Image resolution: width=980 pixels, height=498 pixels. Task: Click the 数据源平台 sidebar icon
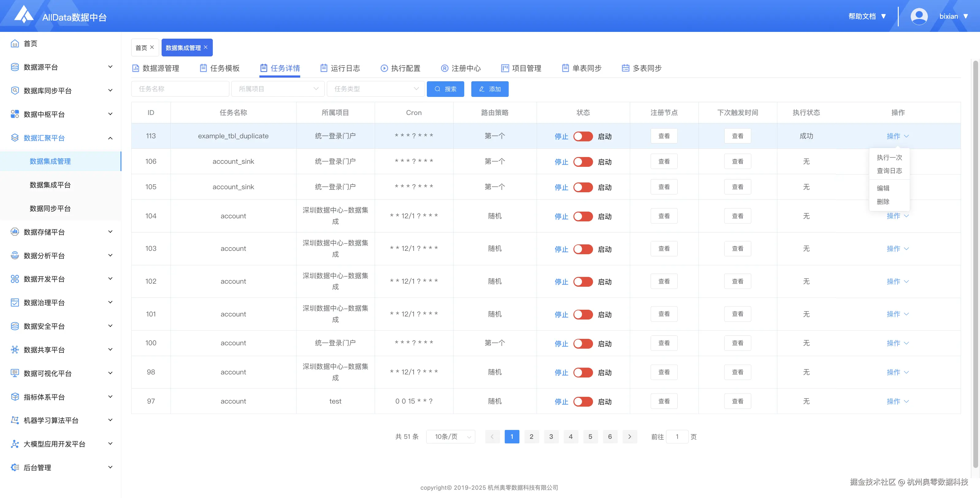coord(15,67)
